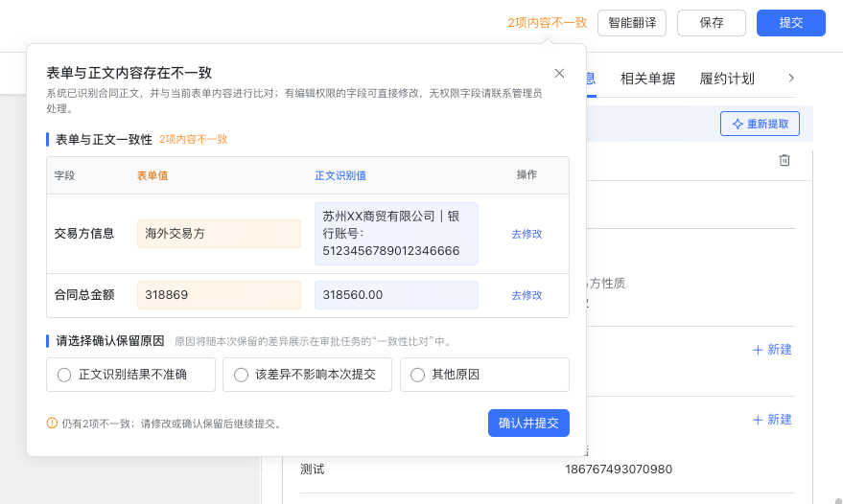Click the orange warning icon in dialog footer
Screen dimensions: 843x504
tap(52, 423)
